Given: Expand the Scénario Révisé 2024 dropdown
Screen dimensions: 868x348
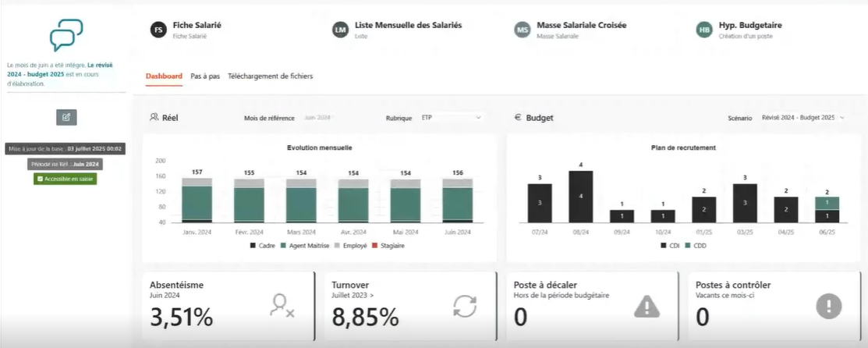Looking at the screenshot, I should 803,118.
